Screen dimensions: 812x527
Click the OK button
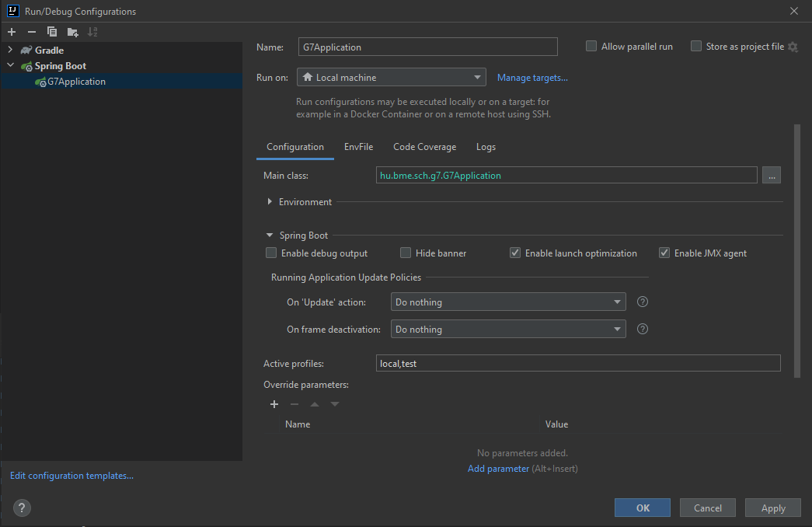point(642,508)
